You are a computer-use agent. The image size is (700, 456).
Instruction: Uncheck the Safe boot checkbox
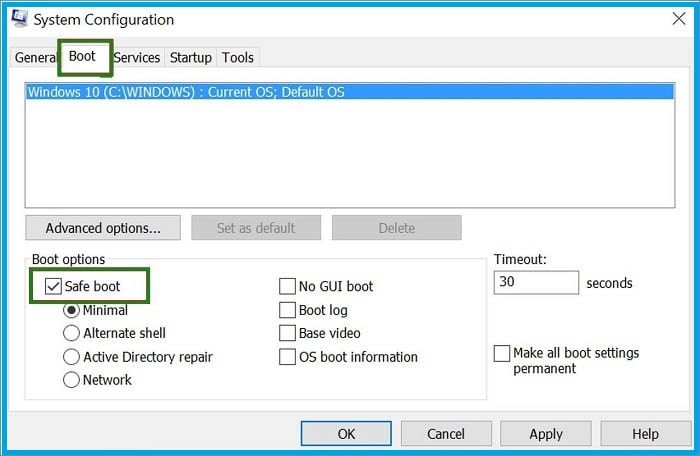(53, 287)
